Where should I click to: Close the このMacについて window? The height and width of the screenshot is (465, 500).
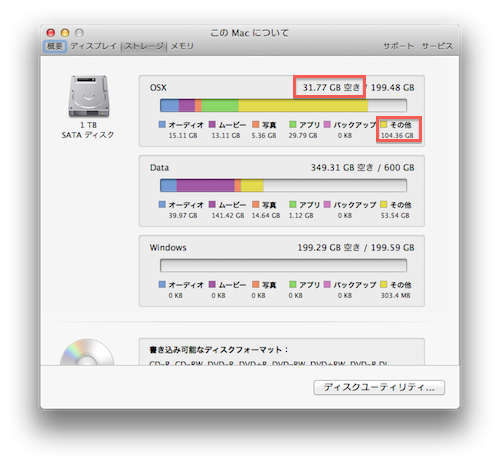point(51,33)
